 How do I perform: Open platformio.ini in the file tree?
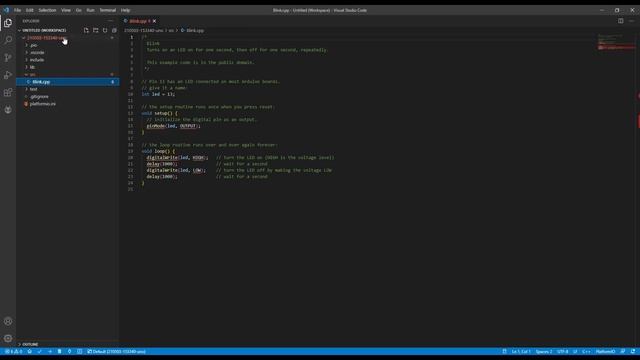[x=68, y=104]
